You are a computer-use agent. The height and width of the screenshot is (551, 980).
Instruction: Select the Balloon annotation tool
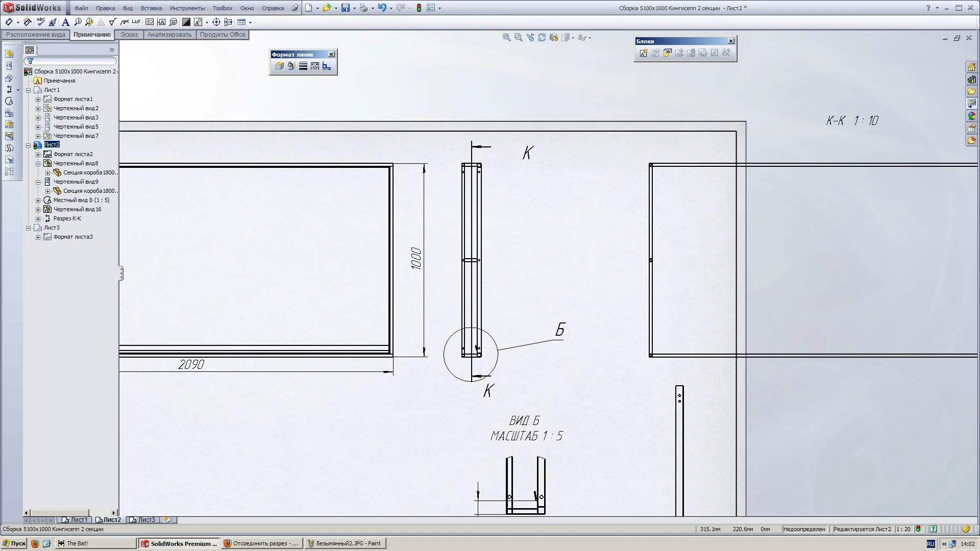tap(78, 22)
